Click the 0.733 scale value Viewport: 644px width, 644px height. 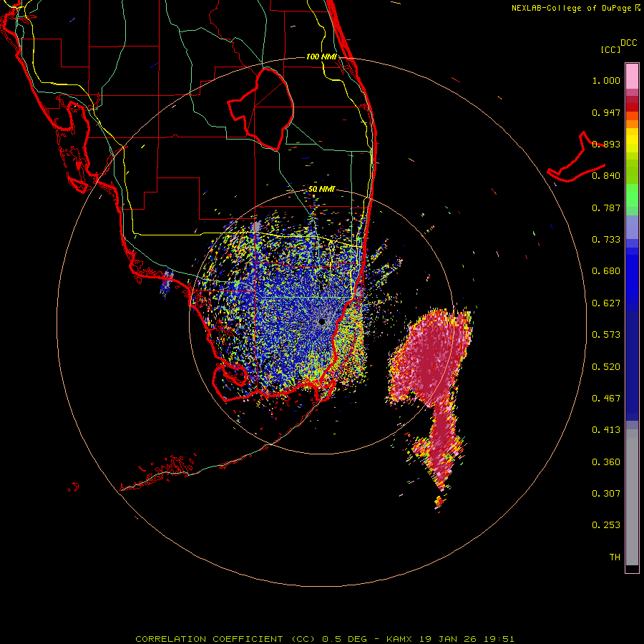[x=606, y=240]
